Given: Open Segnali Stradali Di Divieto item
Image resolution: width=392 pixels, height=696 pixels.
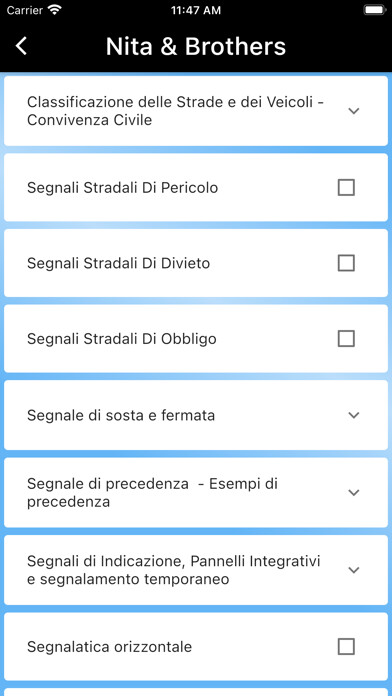Looking at the screenshot, I should (196, 263).
